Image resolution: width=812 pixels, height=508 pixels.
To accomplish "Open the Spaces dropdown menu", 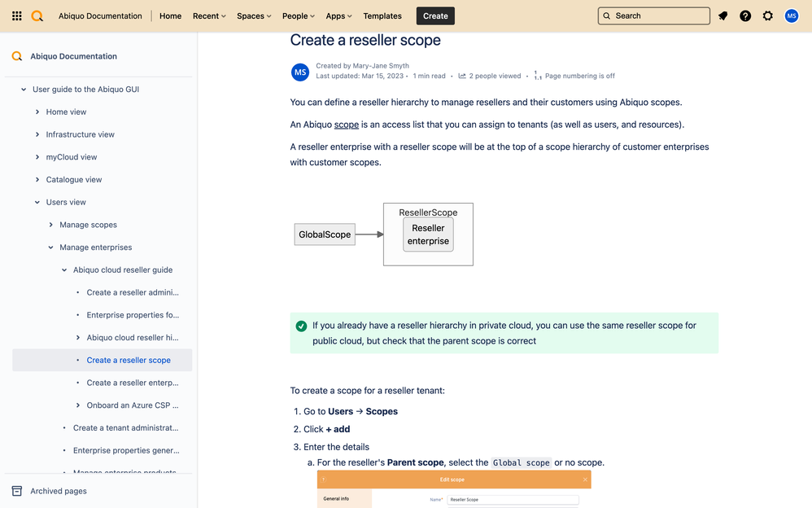I will pos(254,16).
